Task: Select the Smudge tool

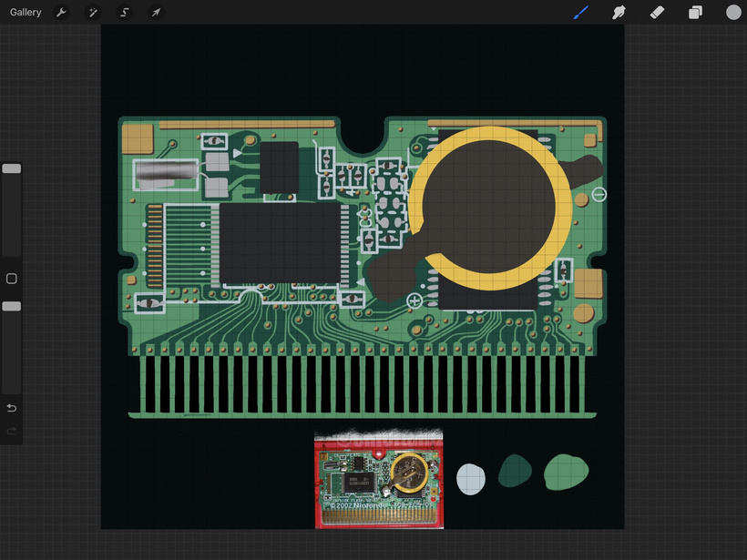Action: [x=619, y=13]
